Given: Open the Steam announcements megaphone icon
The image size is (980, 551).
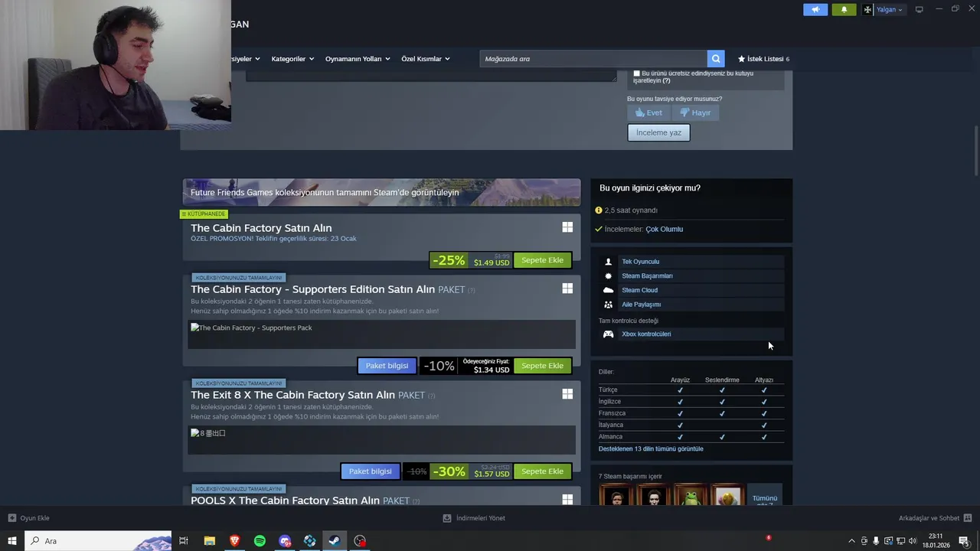Looking at the screenshot, I should [815, 9].
